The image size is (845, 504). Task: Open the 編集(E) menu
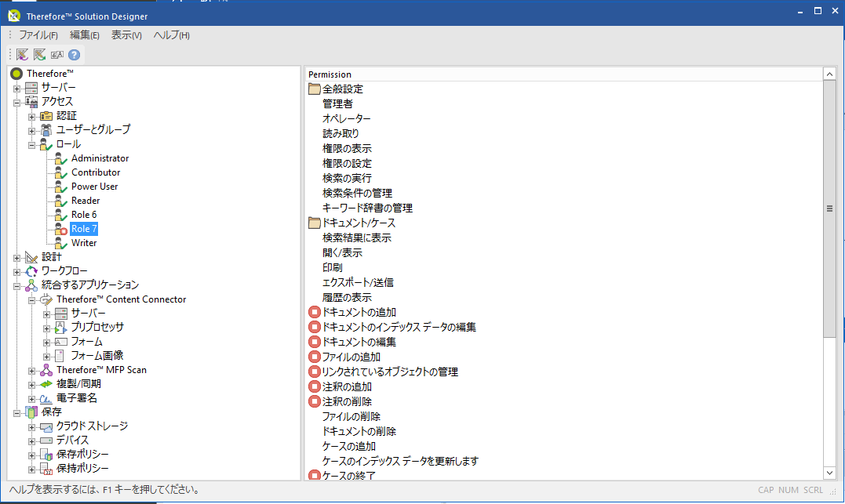[85, 35]
